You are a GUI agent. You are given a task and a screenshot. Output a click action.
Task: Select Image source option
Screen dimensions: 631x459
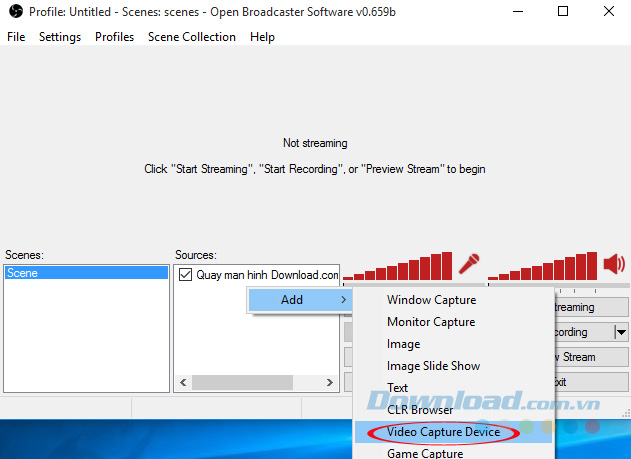453,344
